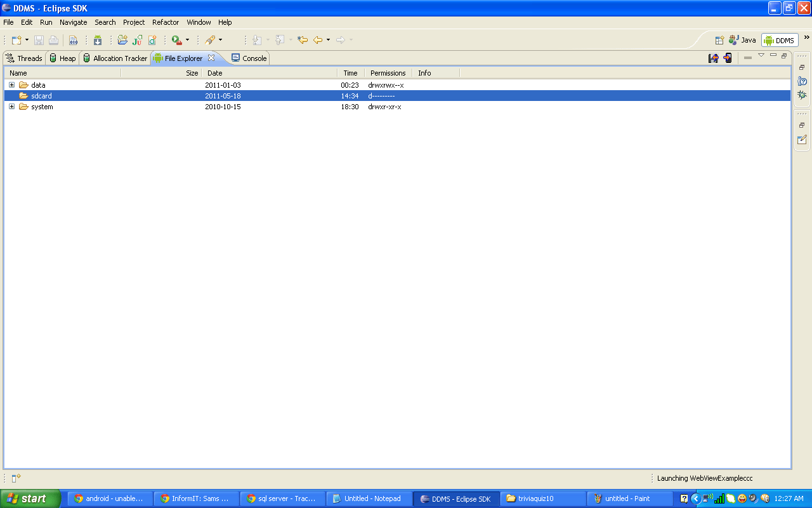
Task: Expand the system folder tree node
Action: point(11,107)
